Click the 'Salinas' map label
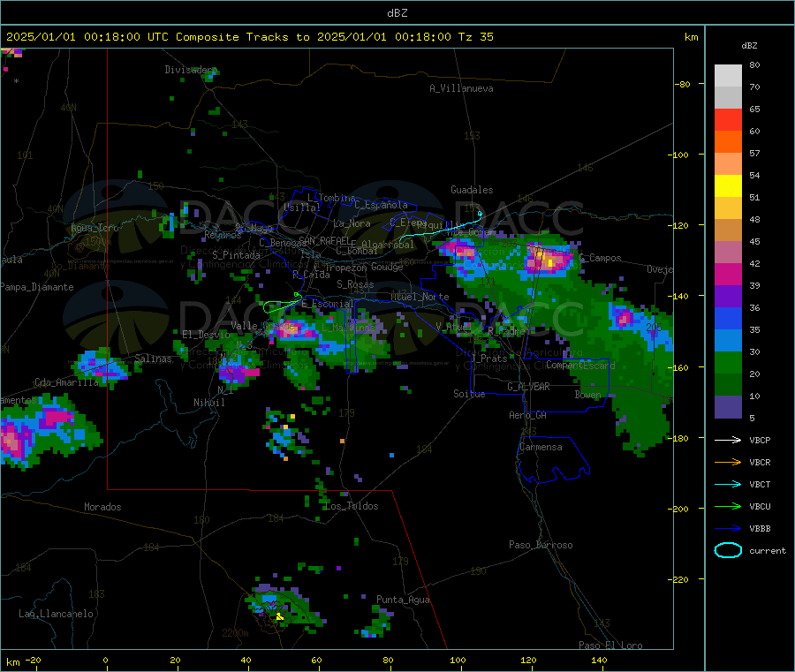This screenshot has height=672, width=795. 153,359
